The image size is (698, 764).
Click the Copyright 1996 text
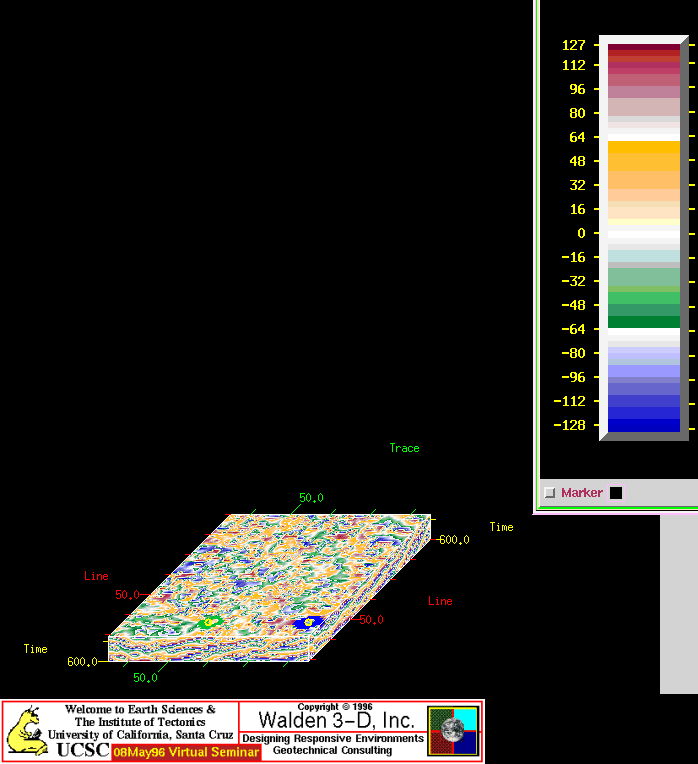tap(335, 707)
